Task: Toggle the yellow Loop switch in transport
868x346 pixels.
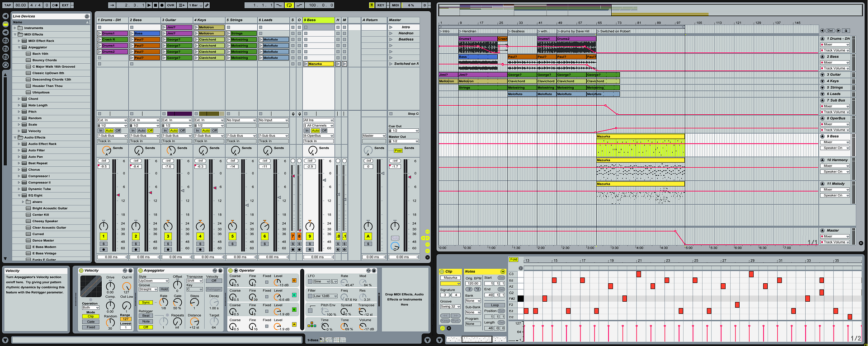Action: [289, 5]
